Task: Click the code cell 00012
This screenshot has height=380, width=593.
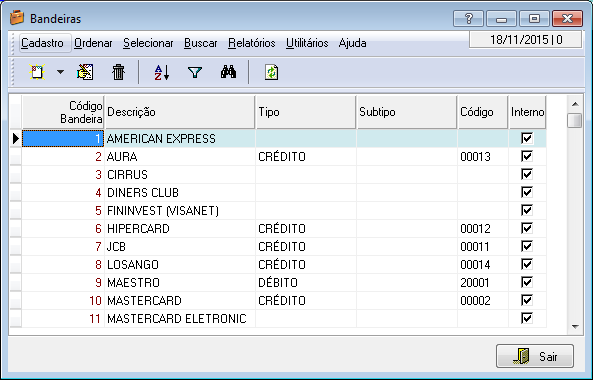Action: [483, 229]
